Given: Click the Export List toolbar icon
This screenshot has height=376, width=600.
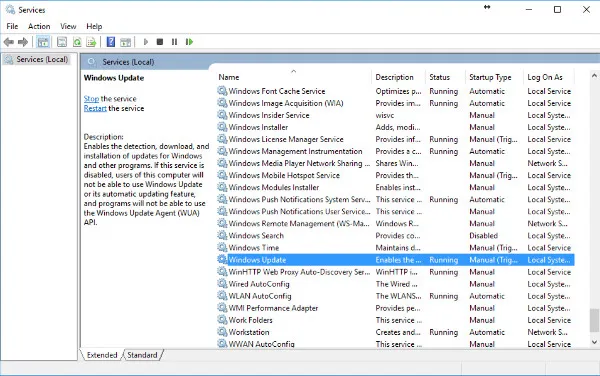Looking at the screenshot, I should coord(91,42).
